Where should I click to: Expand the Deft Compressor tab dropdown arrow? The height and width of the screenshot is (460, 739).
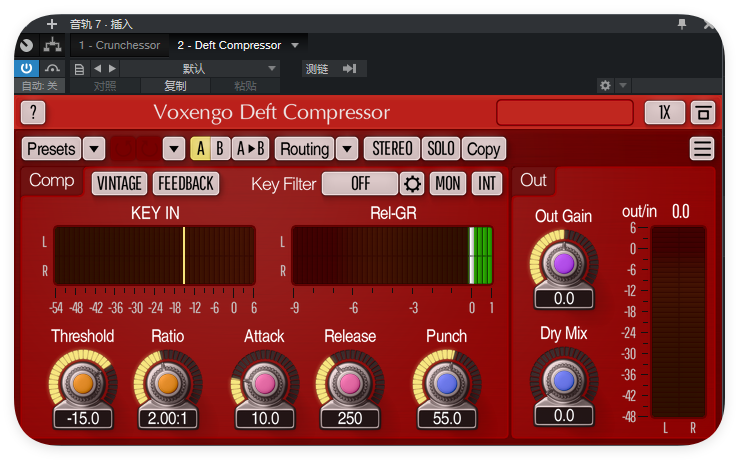click(296, 45)
